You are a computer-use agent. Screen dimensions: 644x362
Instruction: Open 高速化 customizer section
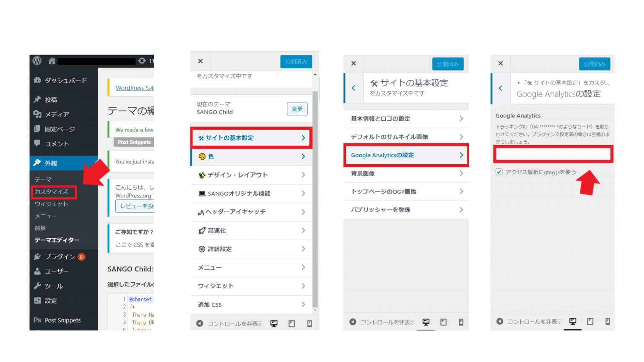click(x=252, y=230)
